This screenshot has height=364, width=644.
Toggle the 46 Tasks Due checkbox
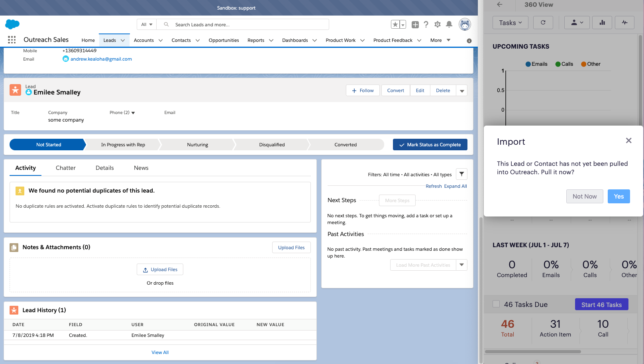496,304
